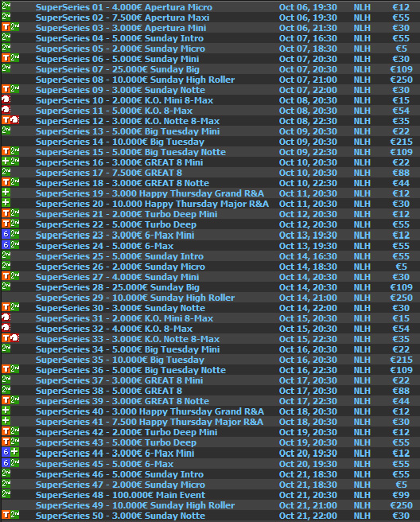Click the Oct 10, 22:30 start time

(308, 183)
